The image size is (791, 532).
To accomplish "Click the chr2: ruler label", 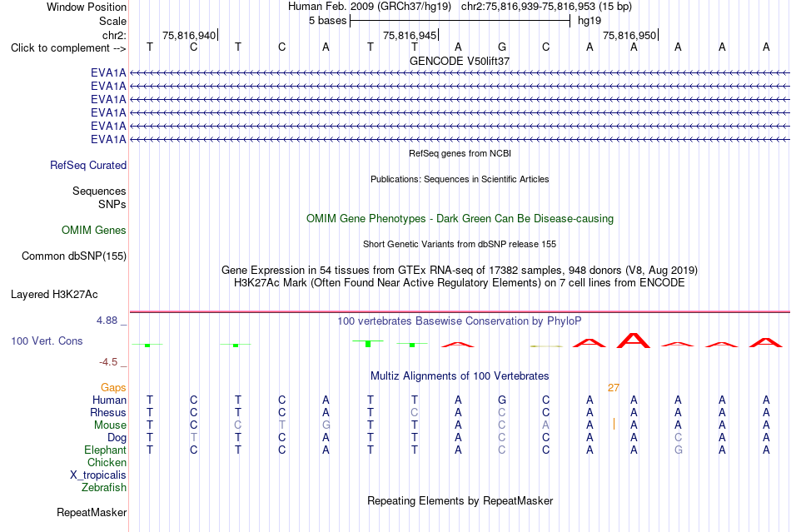I will coord(114,35).
